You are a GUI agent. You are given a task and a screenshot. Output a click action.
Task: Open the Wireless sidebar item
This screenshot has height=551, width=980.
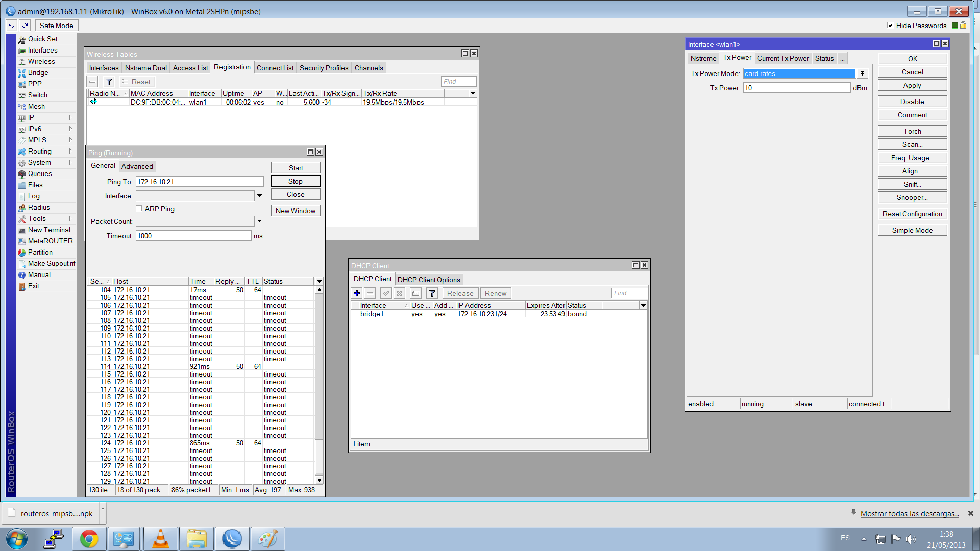[41, 62]
